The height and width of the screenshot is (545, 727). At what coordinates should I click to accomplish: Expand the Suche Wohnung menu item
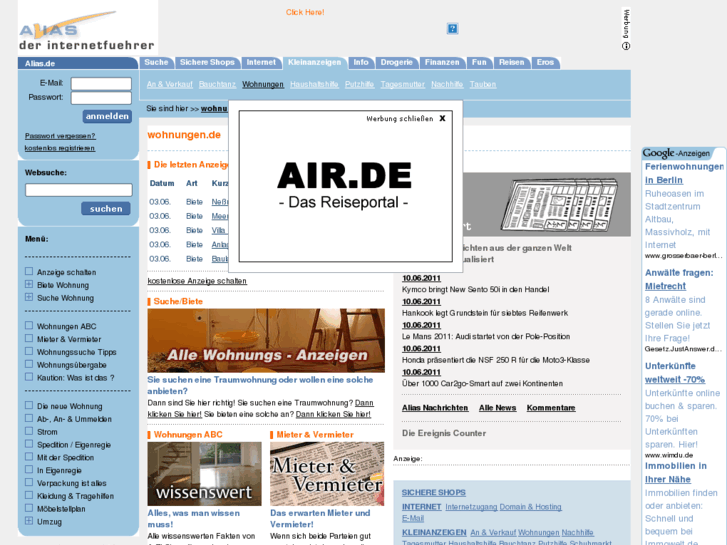pyautogui.click(x=29, y=297)
